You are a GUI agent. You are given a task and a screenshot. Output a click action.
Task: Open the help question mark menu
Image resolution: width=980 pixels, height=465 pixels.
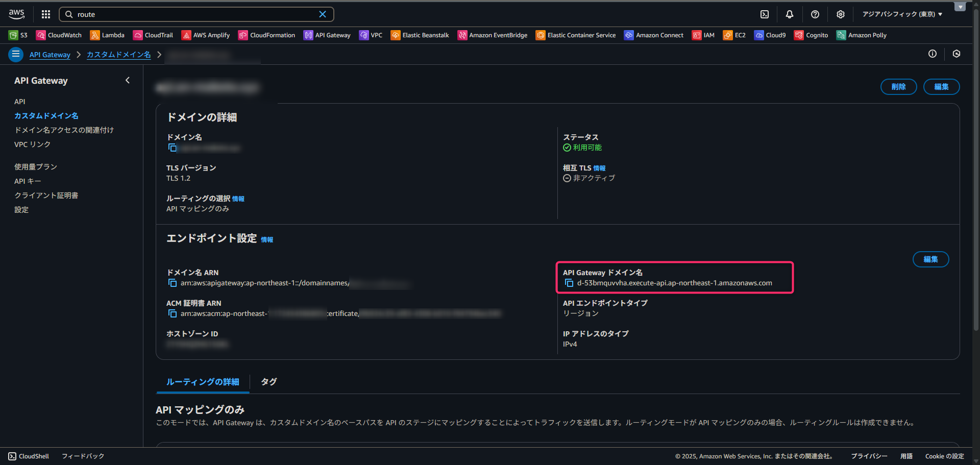(815, 14)
